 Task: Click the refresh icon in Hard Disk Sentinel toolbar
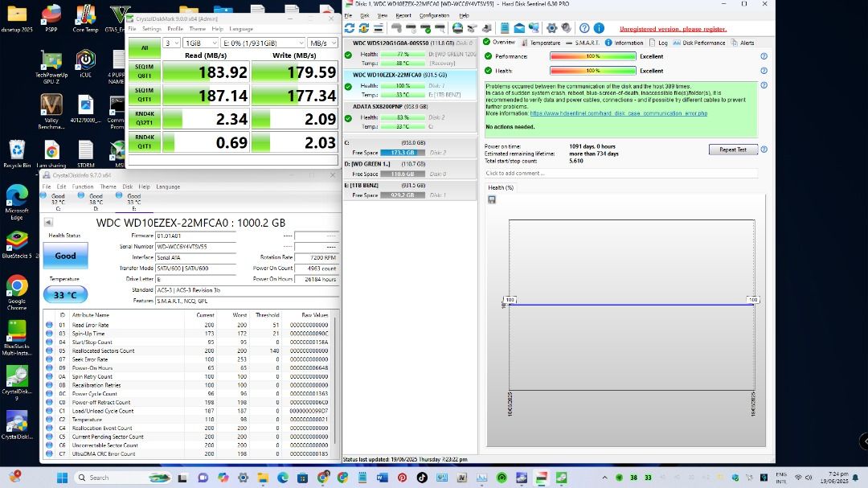[350, 28]
